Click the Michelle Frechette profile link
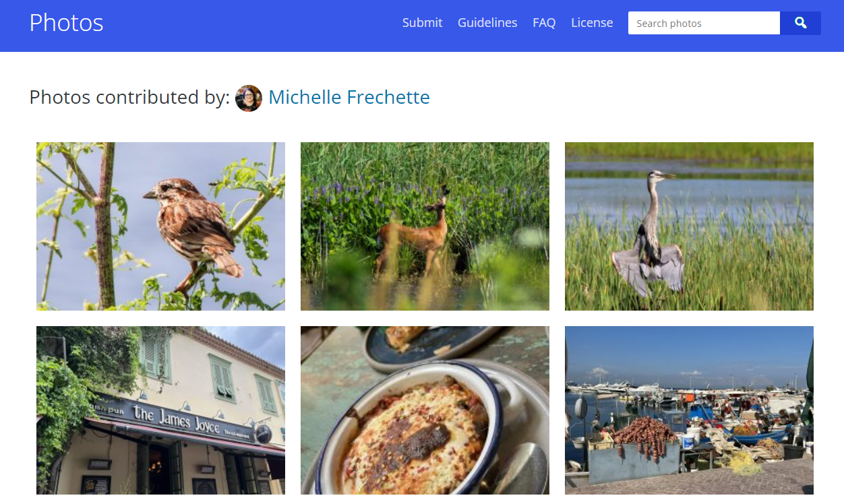 [349, 97]
